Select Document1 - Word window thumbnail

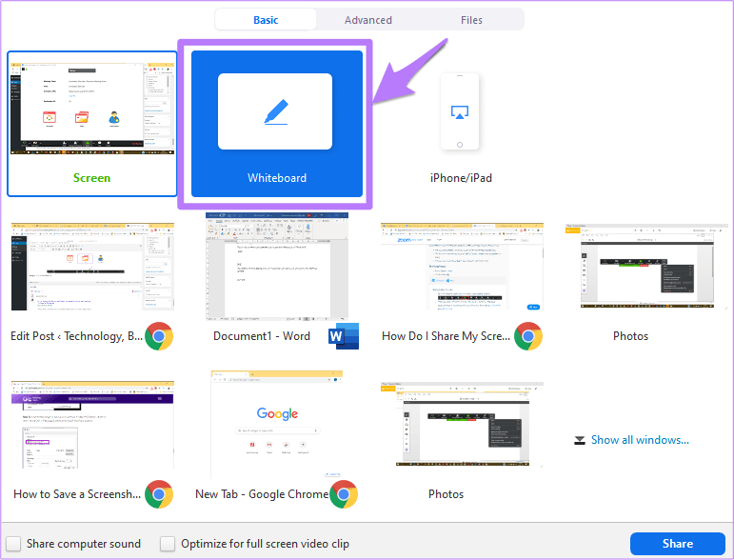click(277, 267)
